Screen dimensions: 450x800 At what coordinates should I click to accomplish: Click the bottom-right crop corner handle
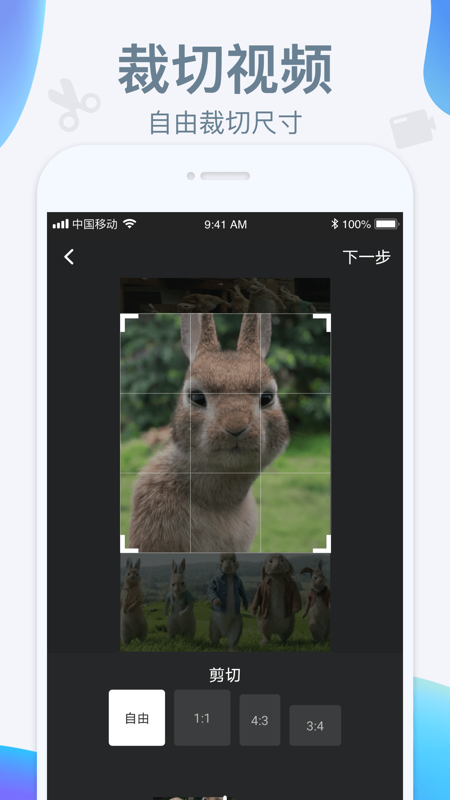(x=322, y=544)
